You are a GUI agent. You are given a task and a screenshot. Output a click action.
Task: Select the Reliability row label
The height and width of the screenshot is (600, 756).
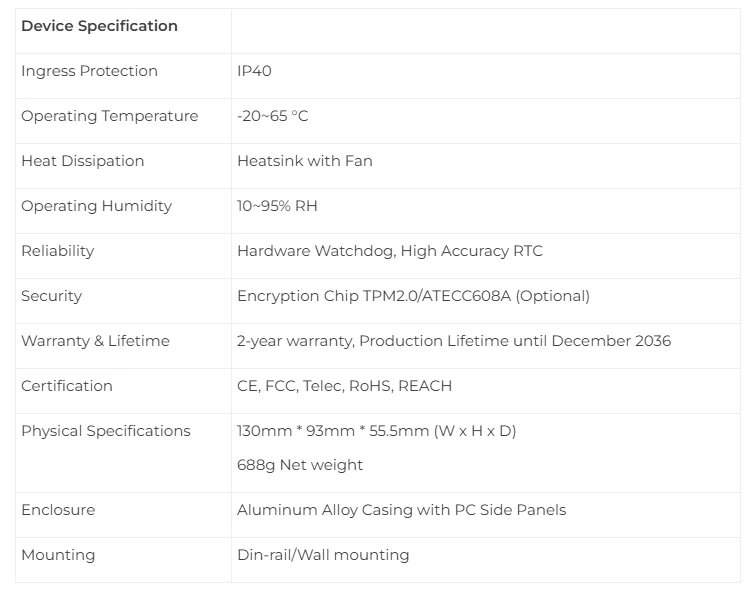[x=57, y=251]
